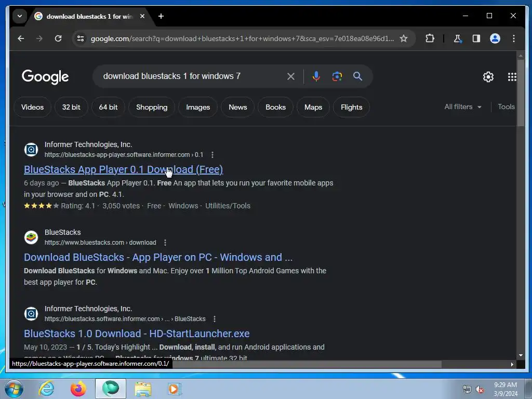Open site information icon in address bar
532x399 pixels.
81,38
